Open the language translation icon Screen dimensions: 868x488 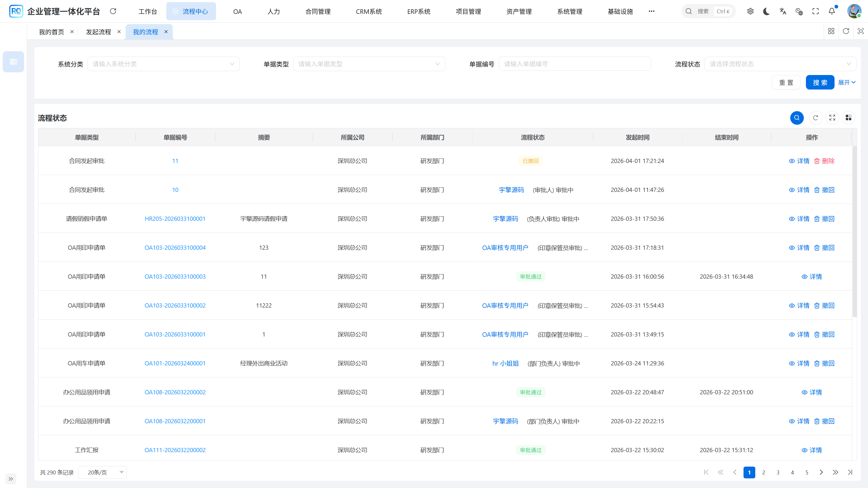click(783, 11)
